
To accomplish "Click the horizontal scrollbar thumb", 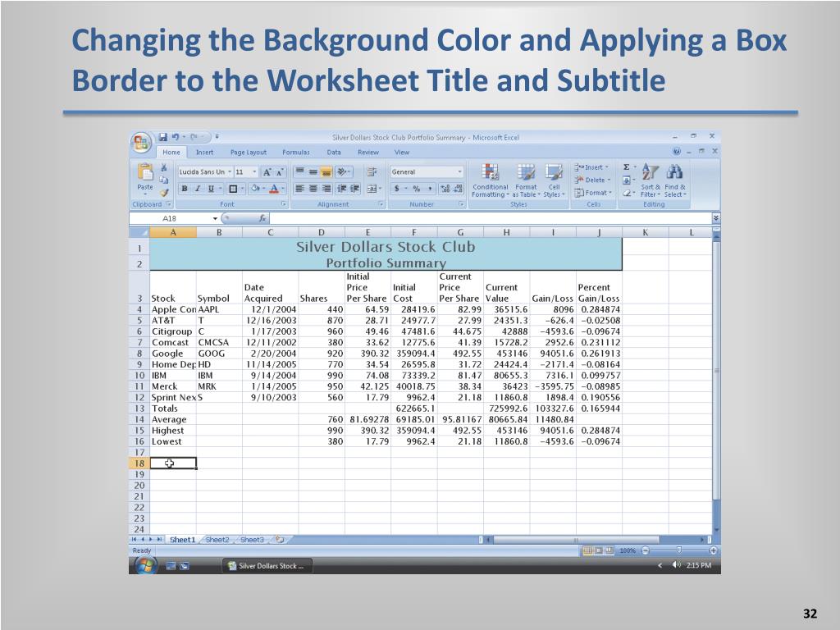I will pyautogui.click(x=577, y=540).
